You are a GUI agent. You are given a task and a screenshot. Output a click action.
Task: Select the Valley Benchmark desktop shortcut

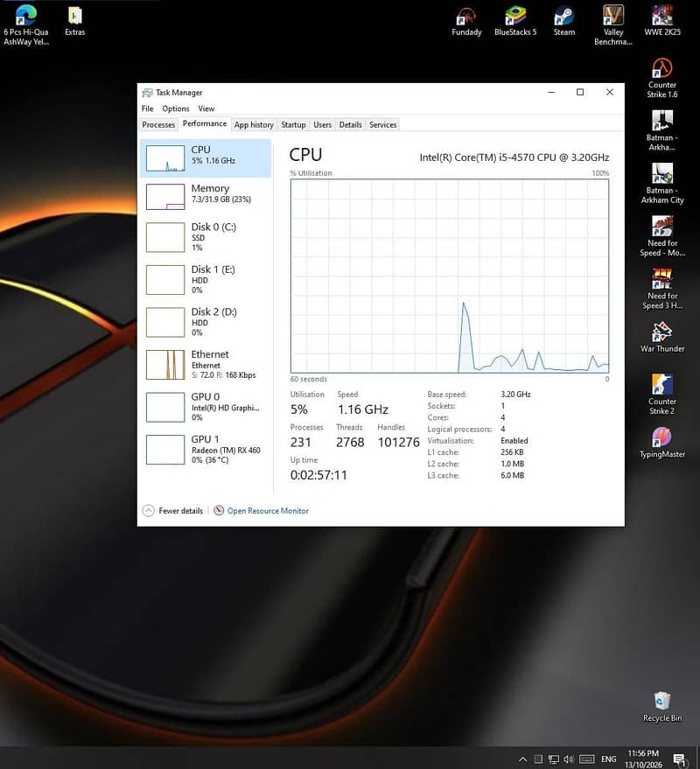coord(613,24)
